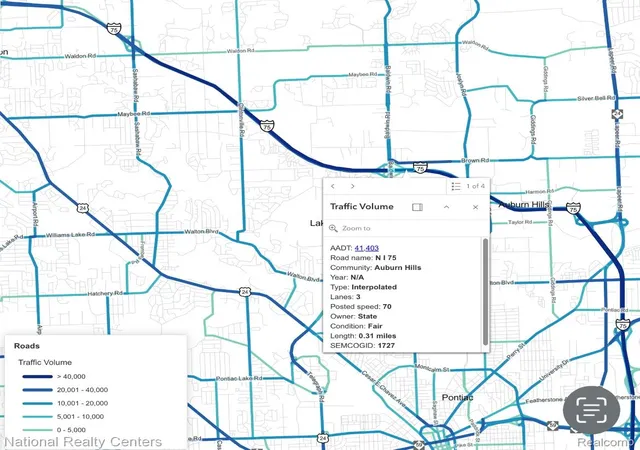Go to next feature in popup

353,186
